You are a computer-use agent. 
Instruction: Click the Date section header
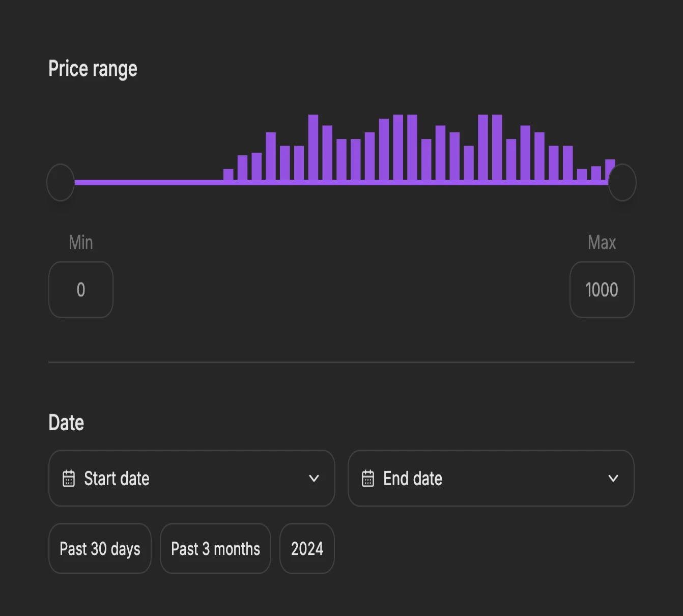[66, 422]
